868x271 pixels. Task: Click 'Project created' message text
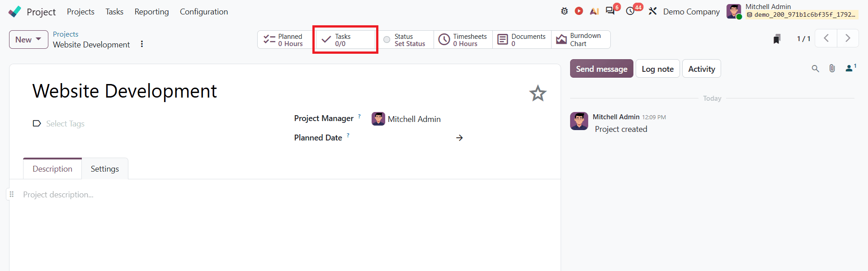click(621, 129)
